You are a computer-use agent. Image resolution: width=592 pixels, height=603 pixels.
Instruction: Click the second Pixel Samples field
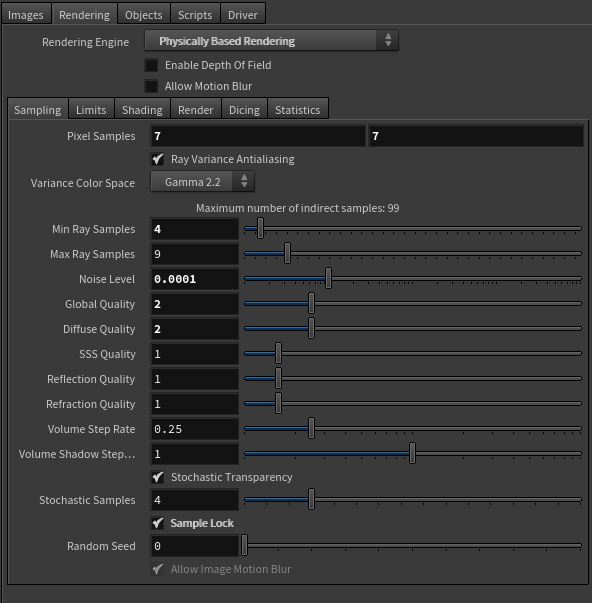pos(476,136)
